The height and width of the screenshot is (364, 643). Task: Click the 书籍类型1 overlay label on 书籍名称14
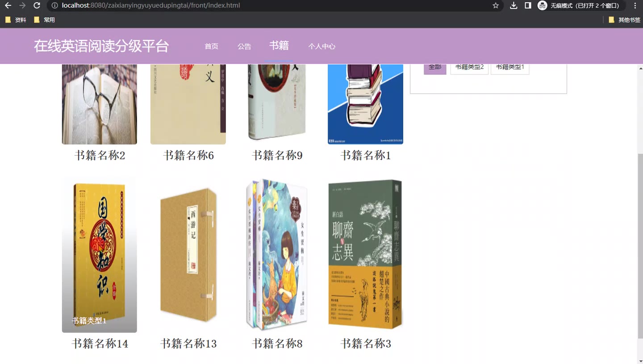[89, 321]
